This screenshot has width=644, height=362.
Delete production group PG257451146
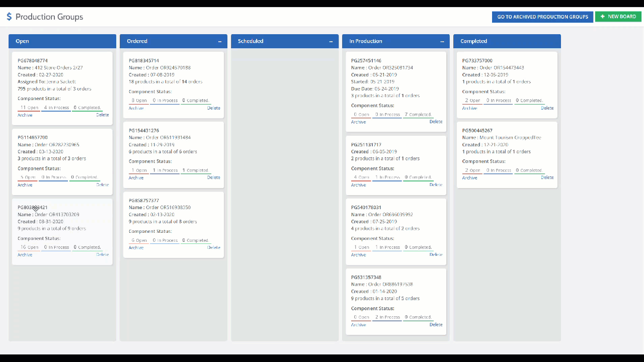pyautogui.click(x=436, y=122)
